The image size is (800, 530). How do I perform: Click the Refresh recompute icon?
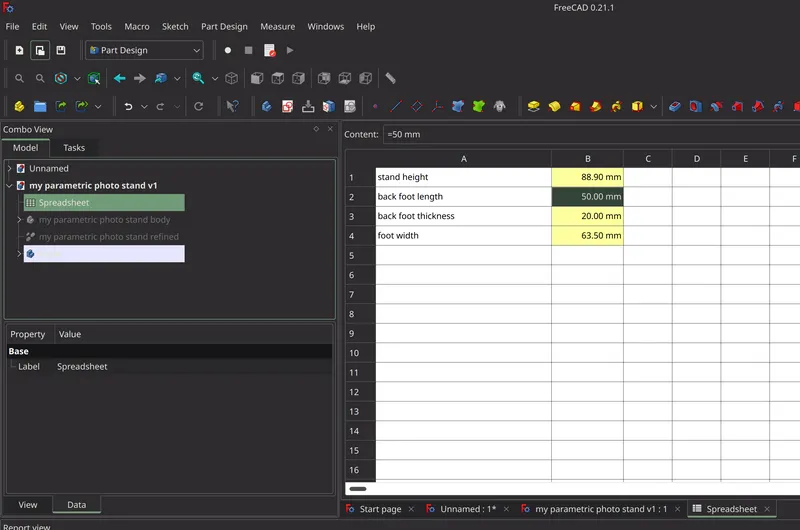[x=199, y=106]
